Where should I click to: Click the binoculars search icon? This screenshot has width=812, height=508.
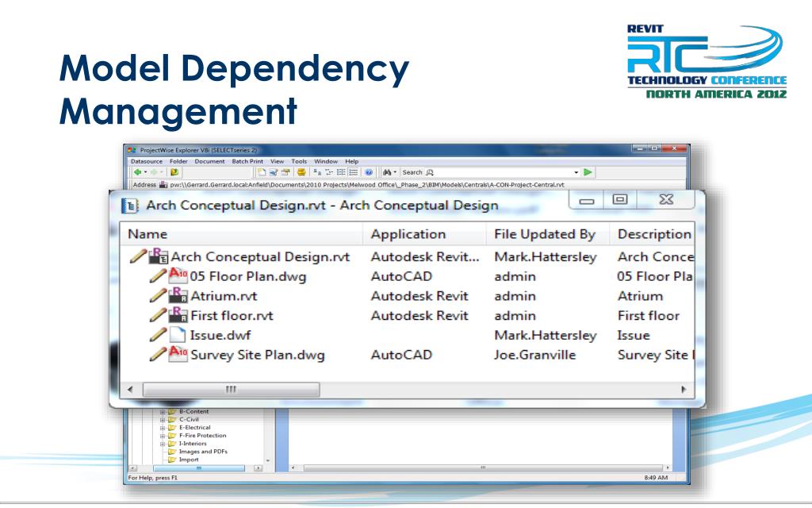pos(386,172)
